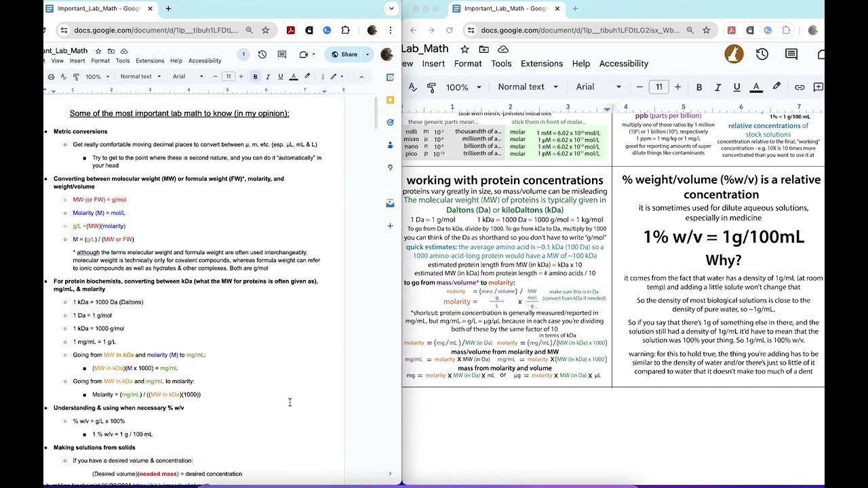Viewport: 868px width, 488px height.
Task: Click move-to-folder icon in left window
Action: tap(111, 51)
